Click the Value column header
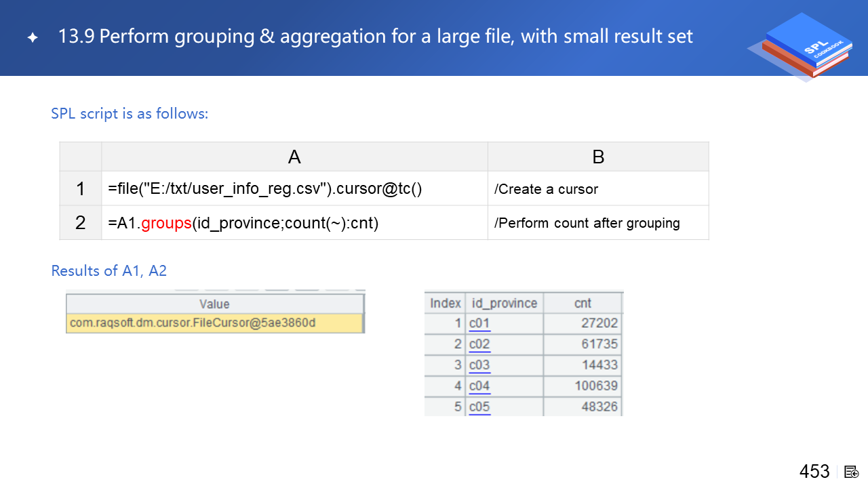This screenshot has width=868, height=488. pos(214,304)
